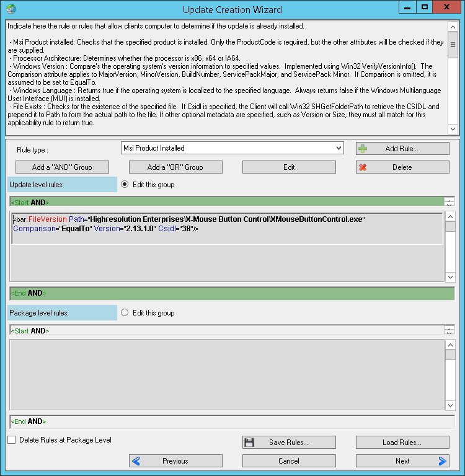465x476 pixels.
Task: Minimize the Update Creation Wizard window
Action: [x=407, y=7]
